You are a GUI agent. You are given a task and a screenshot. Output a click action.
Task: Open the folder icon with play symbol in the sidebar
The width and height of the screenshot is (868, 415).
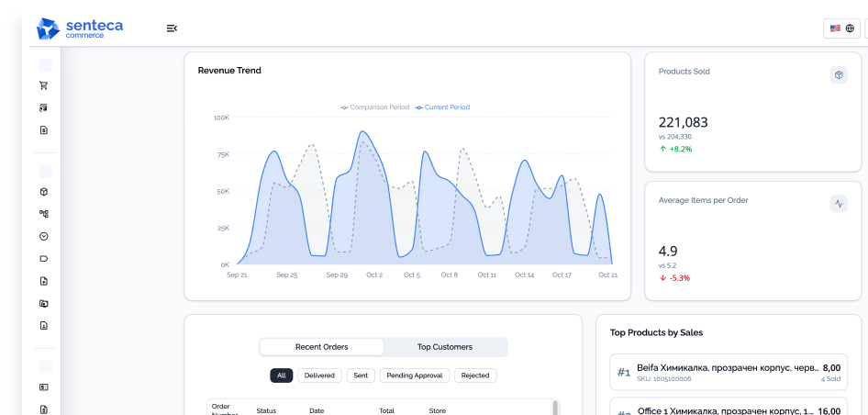tap(44, 304)
